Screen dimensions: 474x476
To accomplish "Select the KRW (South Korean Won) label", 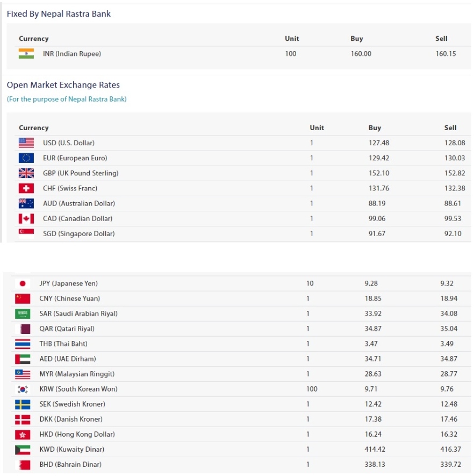I will coord(78,389).
